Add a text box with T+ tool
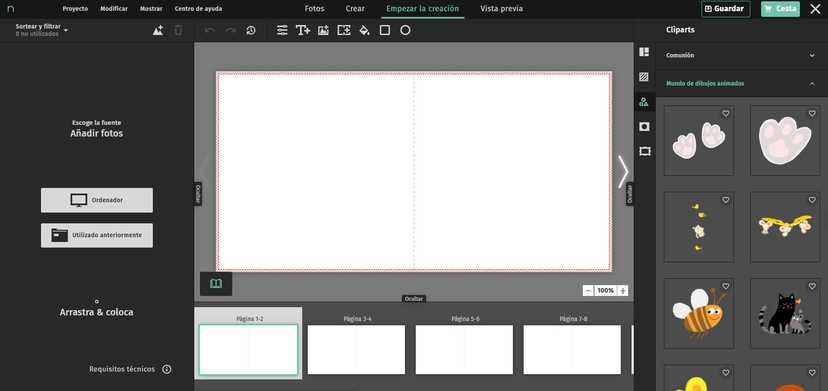Viewport: 828px width, 391px height. coord(303,31)
